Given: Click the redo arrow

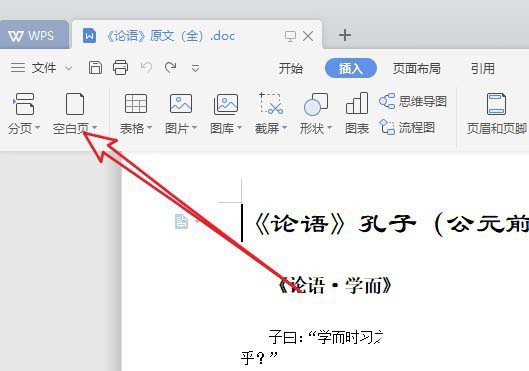Looking at the screenshot, I should [x=170, y=67].
